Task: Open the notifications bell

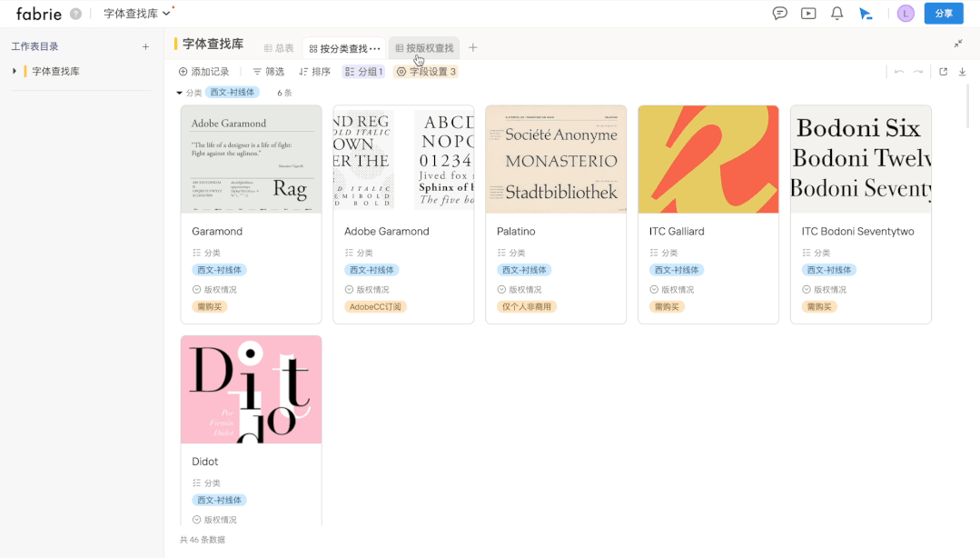Action: 836,13
